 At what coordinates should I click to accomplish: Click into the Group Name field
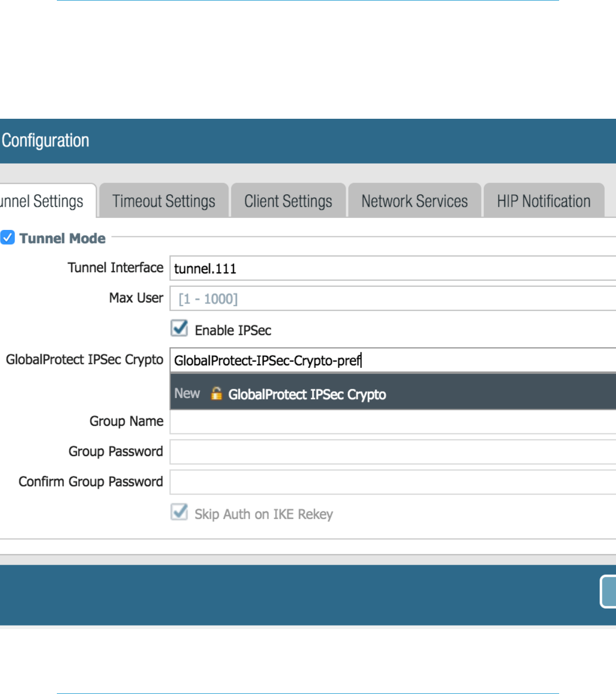(393, 421)
